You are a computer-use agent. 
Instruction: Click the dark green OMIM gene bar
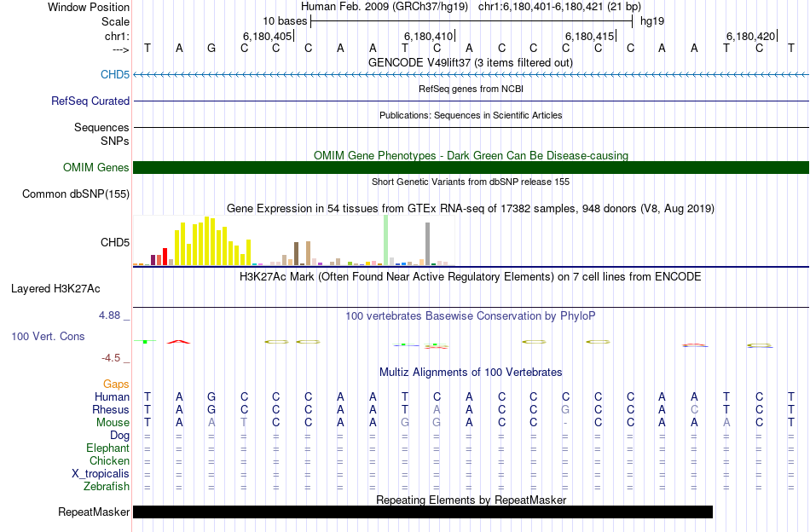click(471, 167)
